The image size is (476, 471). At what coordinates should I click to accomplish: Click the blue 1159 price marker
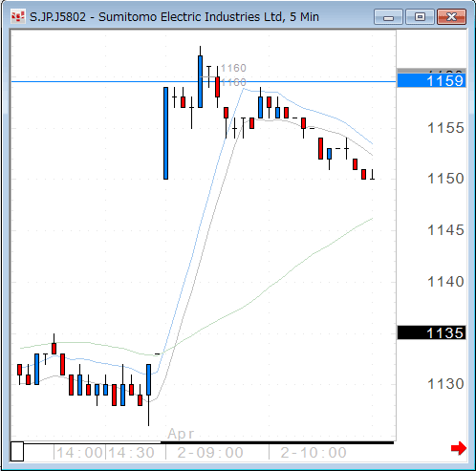431,81
